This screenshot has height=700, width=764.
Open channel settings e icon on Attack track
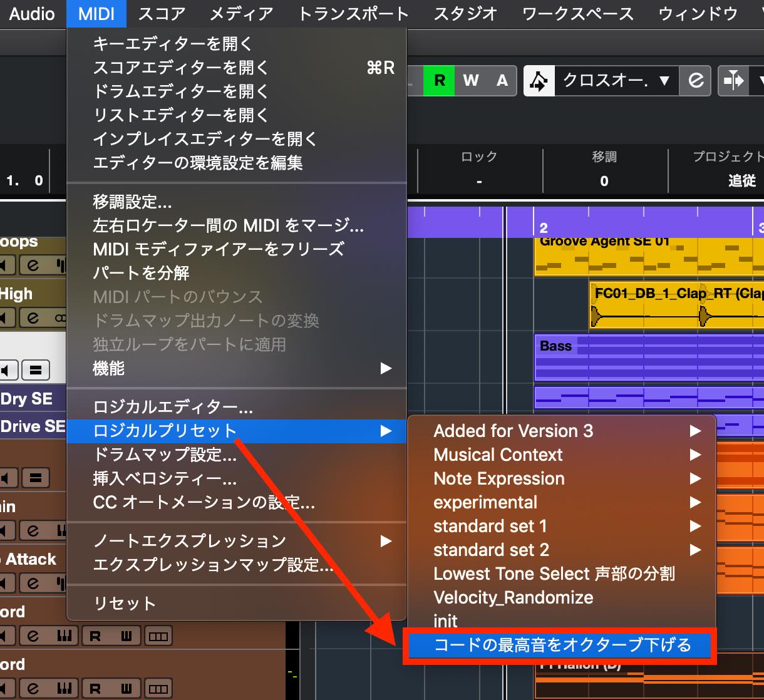(33, 584)
